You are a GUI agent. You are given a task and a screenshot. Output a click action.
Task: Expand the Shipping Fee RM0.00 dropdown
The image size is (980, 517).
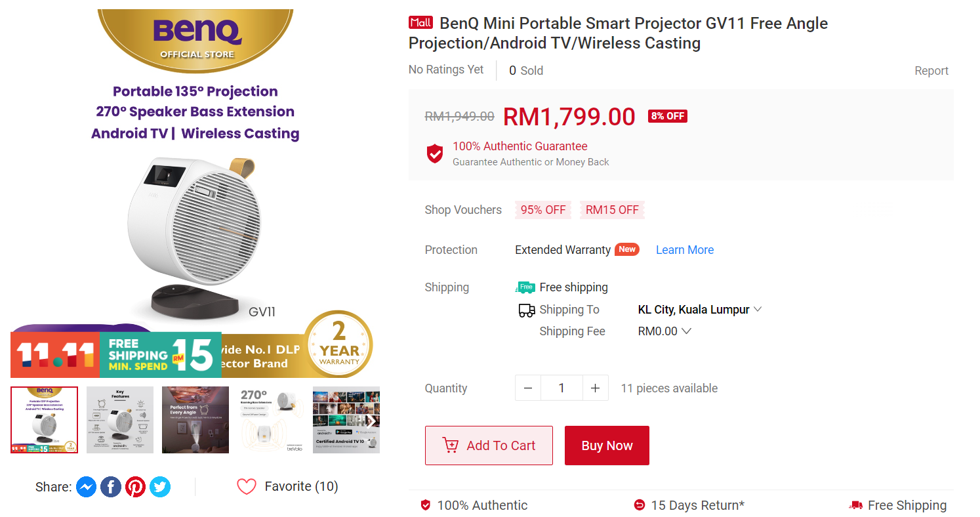pos(664,331)
